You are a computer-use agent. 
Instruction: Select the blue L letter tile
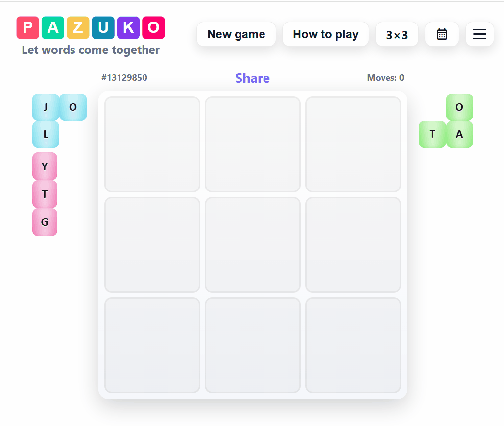pyautogui.click(x=46, y=134)
